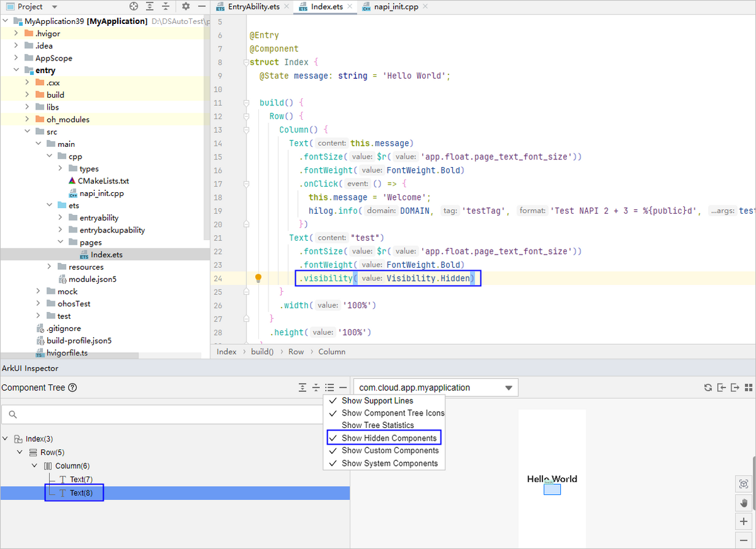
Task: Click the hand pan tool in preview
Action: pyautogui.click(x=744, y=503)
